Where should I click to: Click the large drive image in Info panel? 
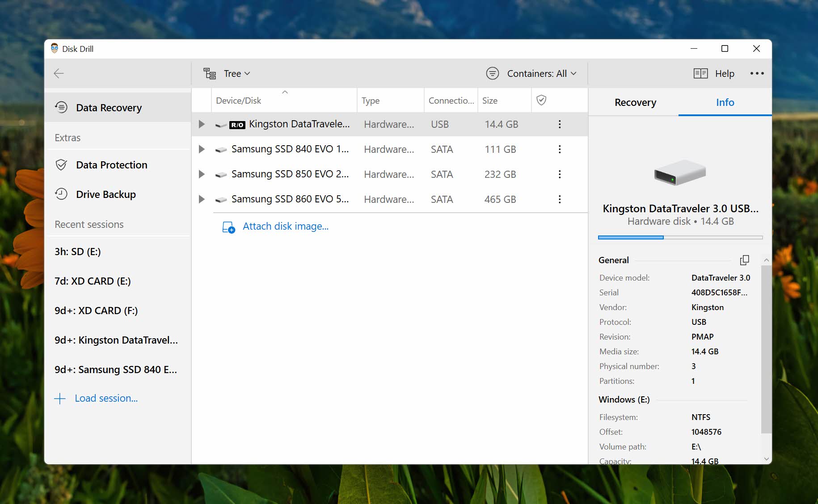(x=680, y=172)
